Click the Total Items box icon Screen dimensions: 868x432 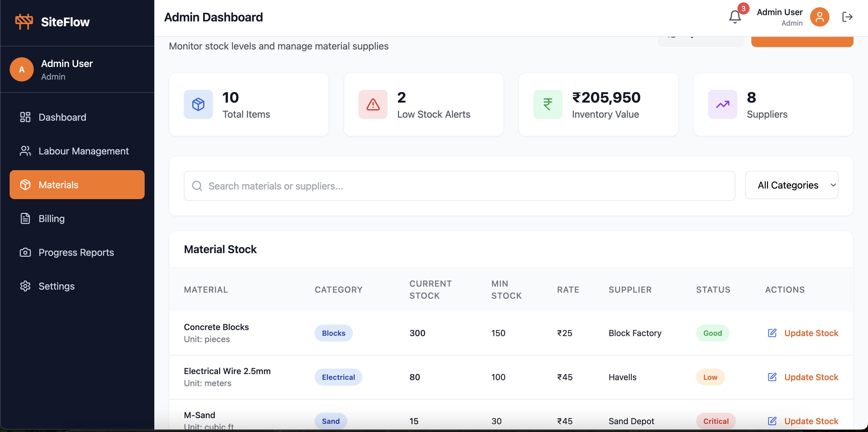click(x=198, y=104)
